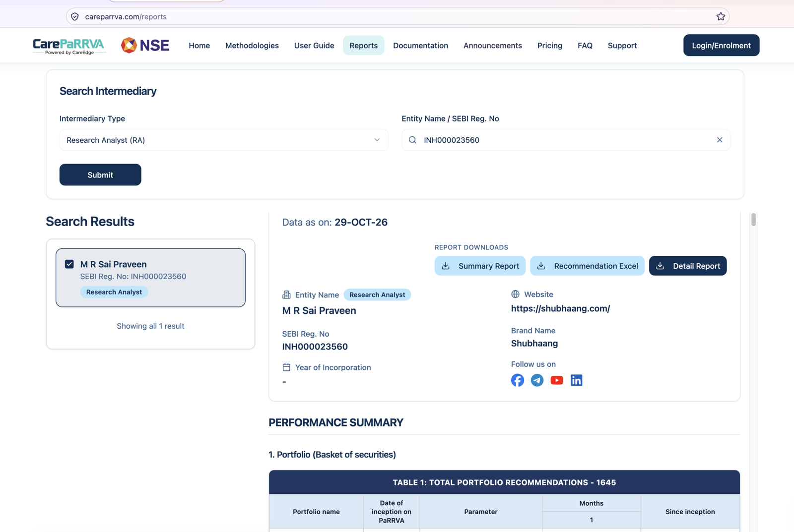Click the Login/Enrolment button

tap(721, 45)
